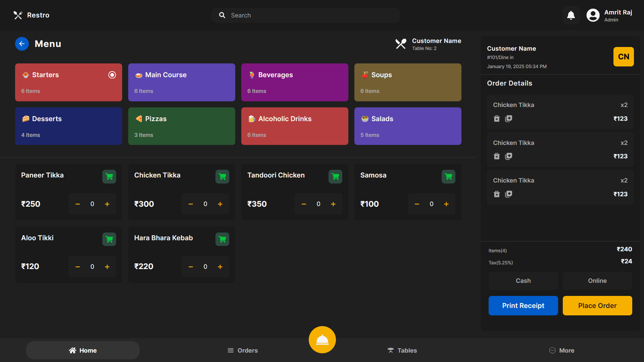Add Hara Bhara Kebab via cart icon
This screenshot has height=362, width=644.
coord(222,239)
